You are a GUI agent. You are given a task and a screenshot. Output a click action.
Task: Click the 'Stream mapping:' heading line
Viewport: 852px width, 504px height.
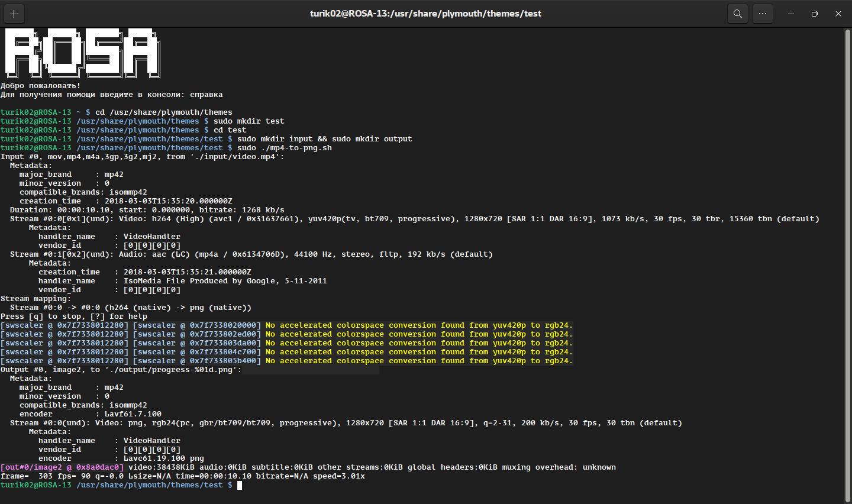coord(36,299)
